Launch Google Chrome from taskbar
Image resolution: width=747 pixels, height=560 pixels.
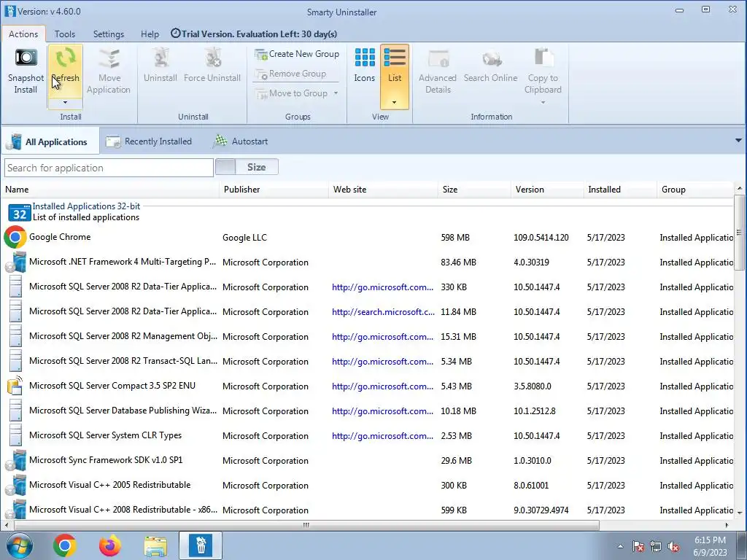(65, 545)
